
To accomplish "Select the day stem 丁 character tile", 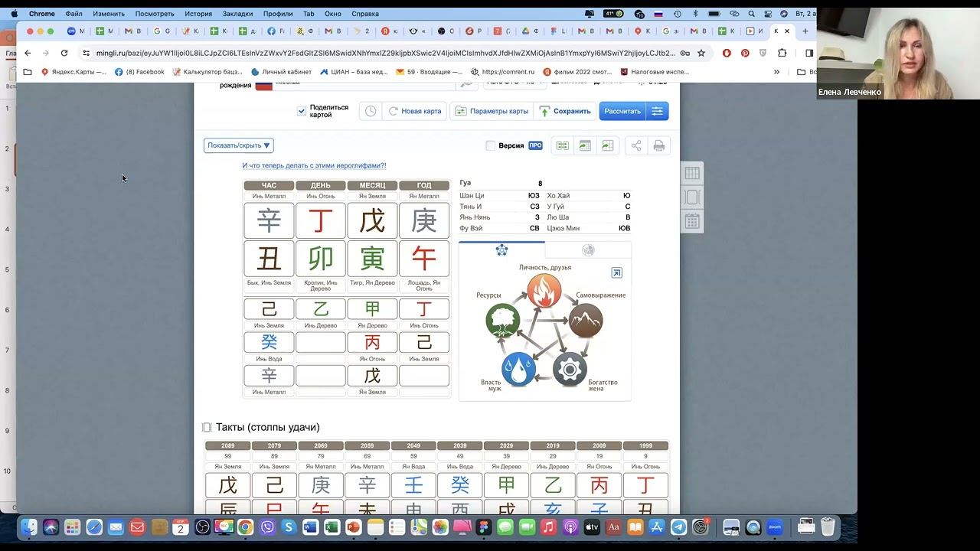I will (x=321, y=220).
